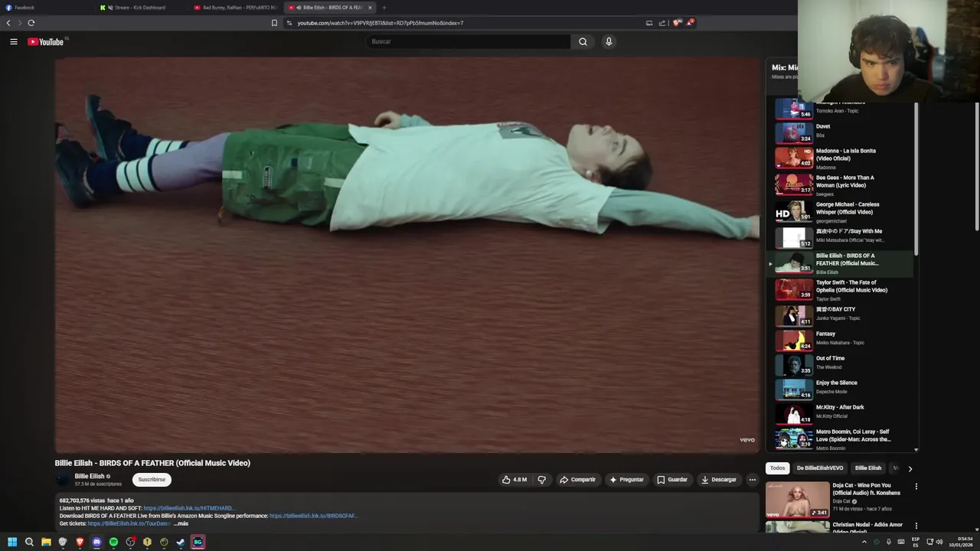This screenshot has width=980, height=551.
Task: Click the share icon in address bar
Action: pyautogui.click(x=662, y=23)
